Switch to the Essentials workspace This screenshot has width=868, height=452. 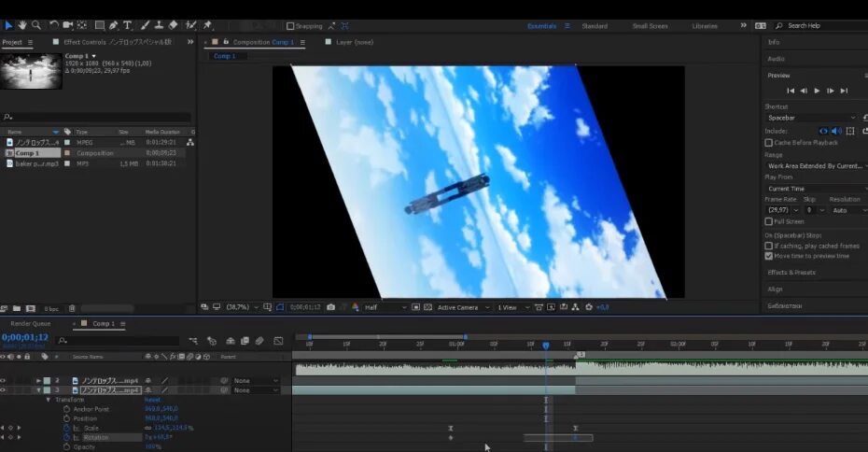(541, 26)
